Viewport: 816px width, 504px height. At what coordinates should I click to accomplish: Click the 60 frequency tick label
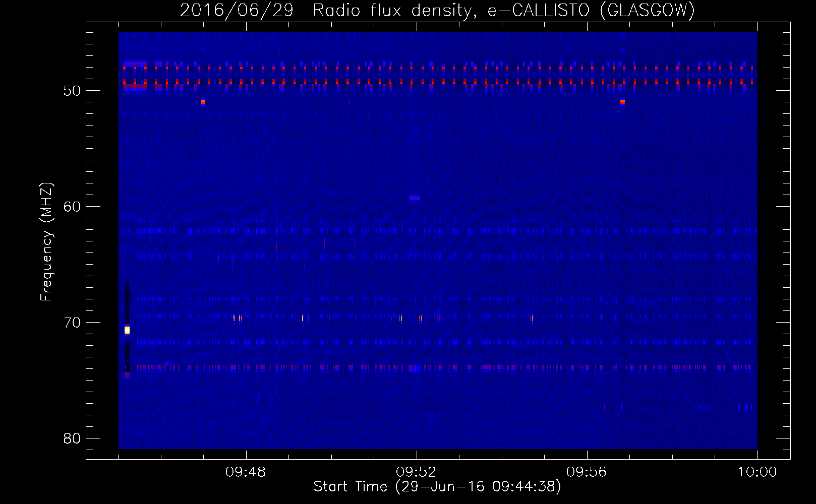[72, 207]
